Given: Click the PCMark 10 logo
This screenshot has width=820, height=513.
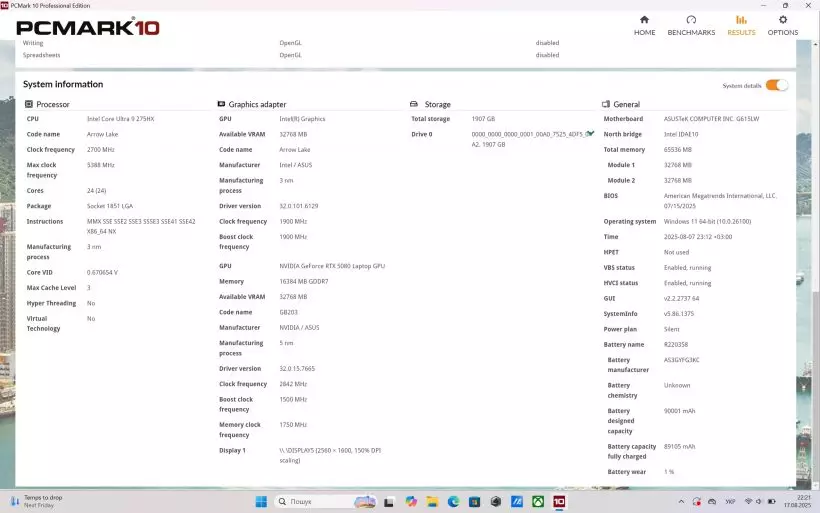Looking at the screenshot, I should pos(88,28).
